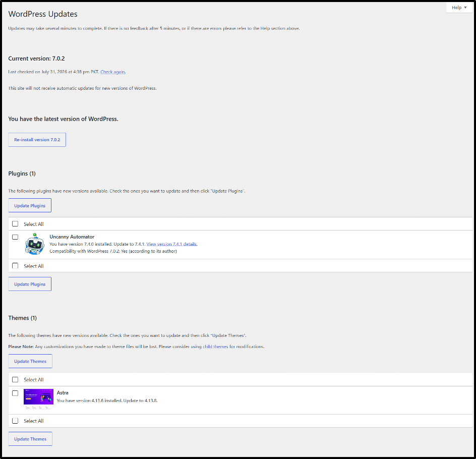Click the lower Update Themes button
This screenshot has width=476, height=459.
[30, 439]
